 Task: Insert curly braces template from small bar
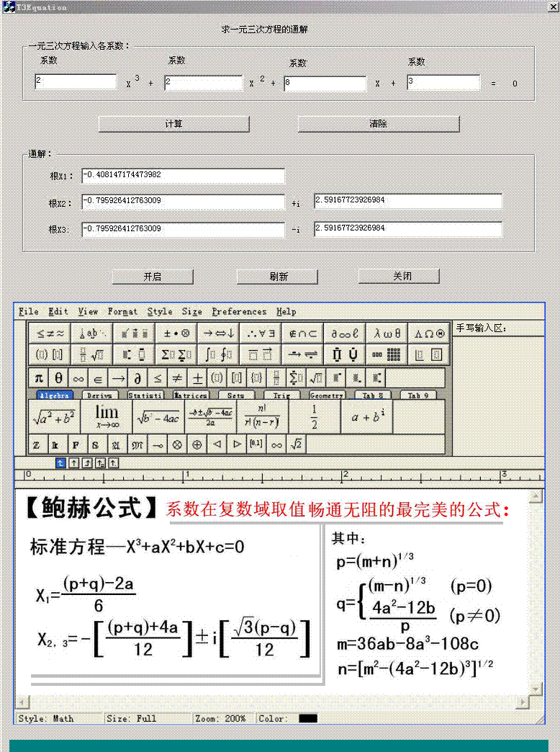[x=256, y=378]
